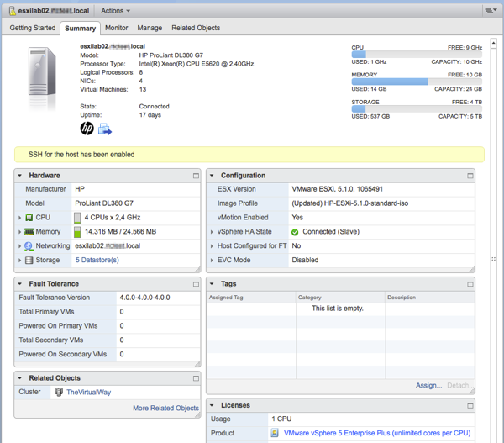The width and height of the screenshot is (504, 443).
Task: Open TheVirtualWay cluster link
Action: [88, 393]
